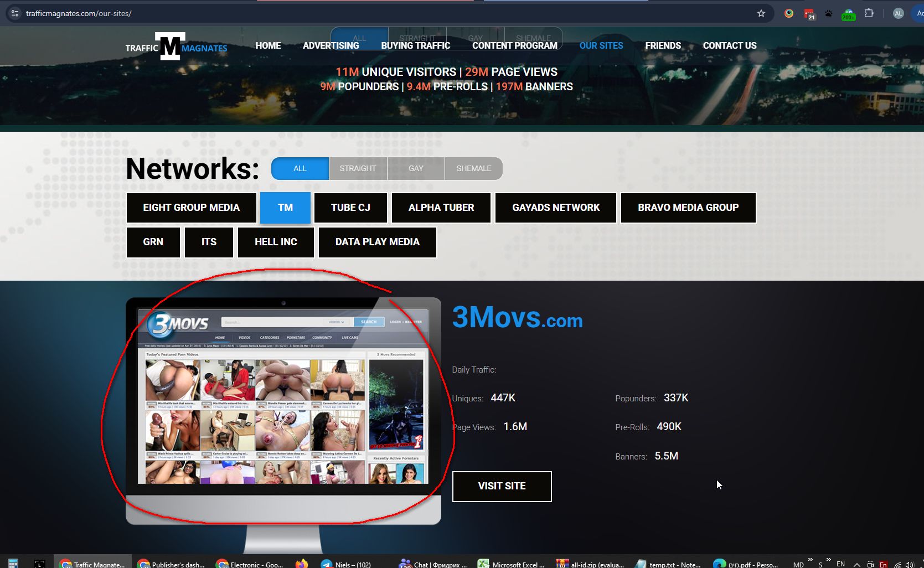Click the Networks heading
924x568 pixels.
193,168
